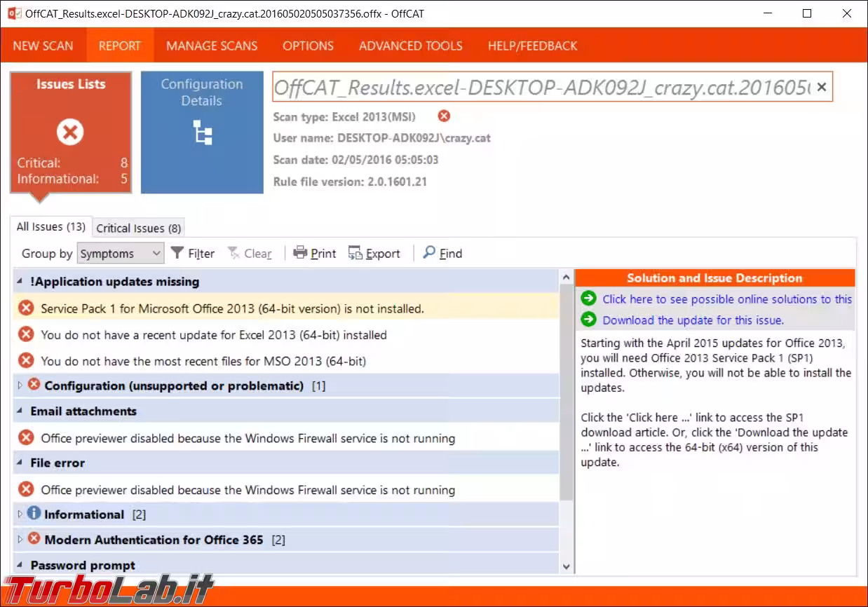This screenshot has width=868, height=607.
Task: Click the Export icon in toolbar
Action: coord(355,253)
